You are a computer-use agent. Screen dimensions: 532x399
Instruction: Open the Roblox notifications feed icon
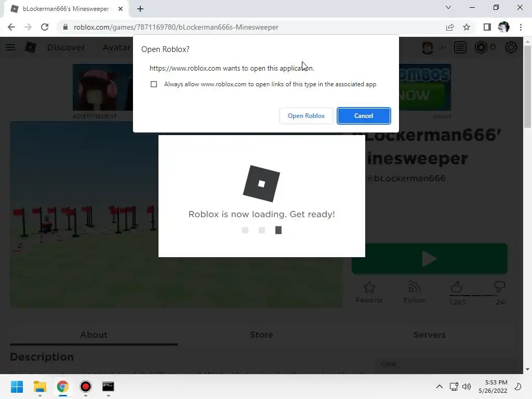(x=460, y=47)
